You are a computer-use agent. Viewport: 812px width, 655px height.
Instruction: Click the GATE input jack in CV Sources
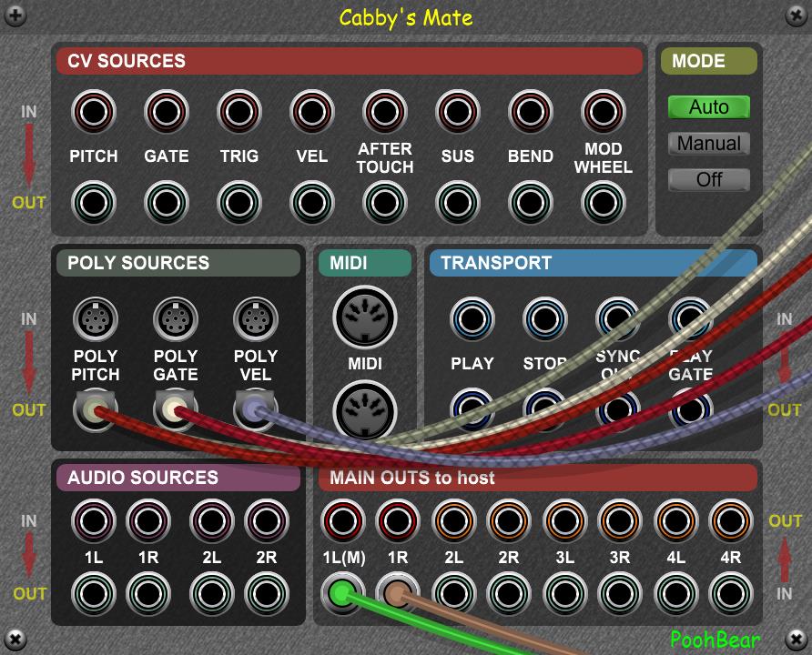[x=167, y=112]
